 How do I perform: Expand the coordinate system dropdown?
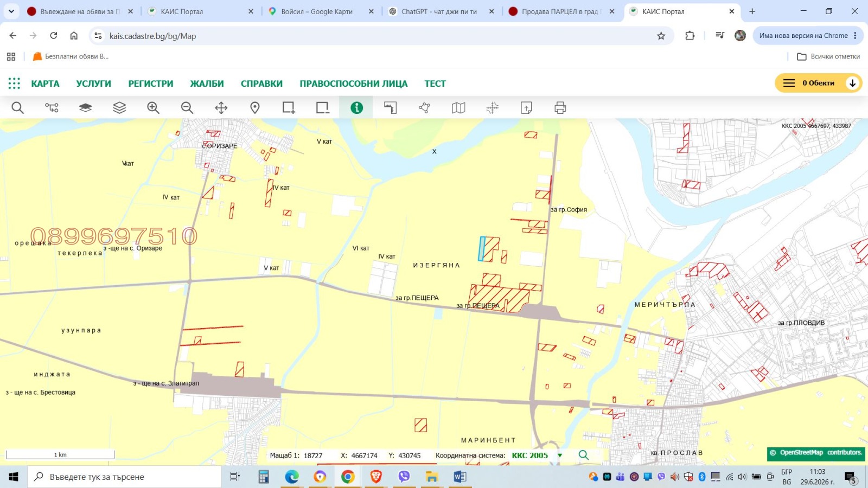click(560, 455)
